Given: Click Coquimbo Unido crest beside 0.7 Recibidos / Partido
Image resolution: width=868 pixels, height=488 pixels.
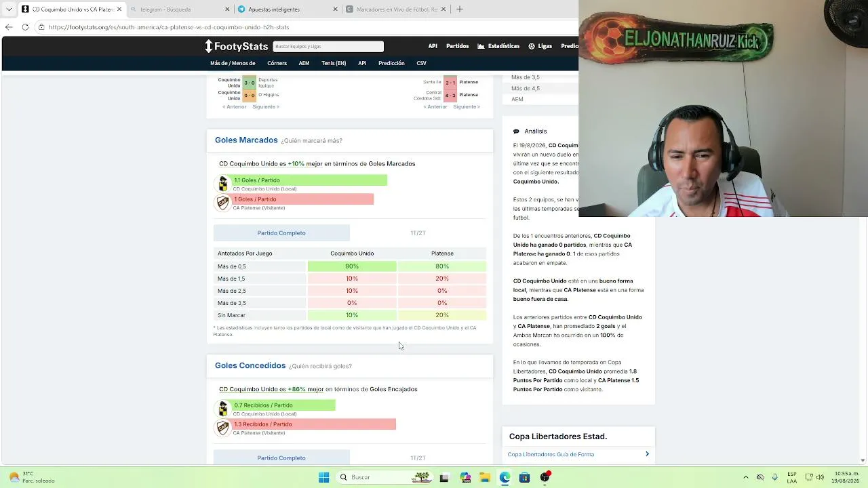Looking at the screenshot, I should (223, 408).
